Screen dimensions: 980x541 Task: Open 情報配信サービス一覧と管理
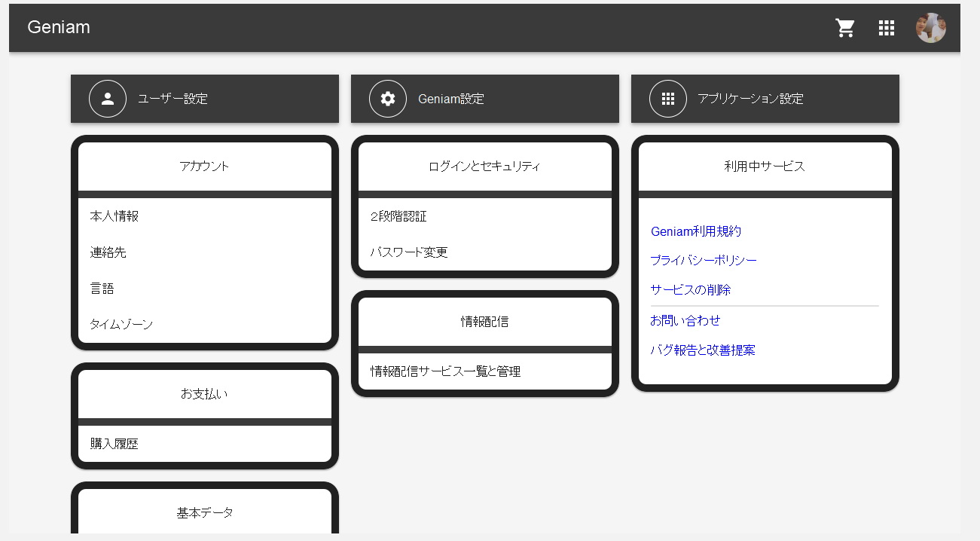445,371
